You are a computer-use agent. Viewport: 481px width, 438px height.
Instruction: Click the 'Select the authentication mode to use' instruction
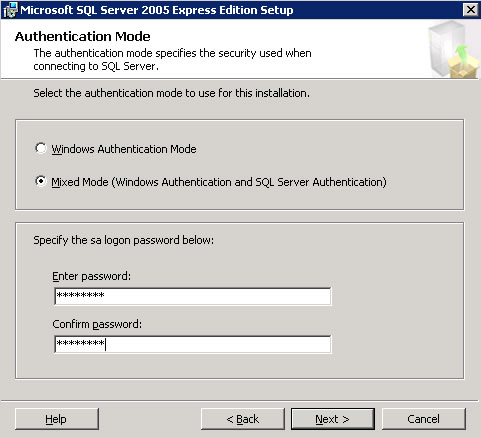click(x=171, y=93)
